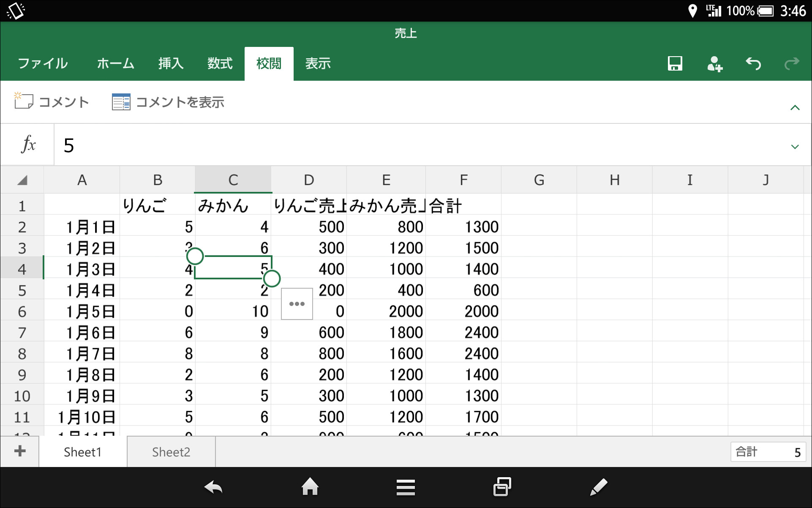This screenshot has height=508, width=812.
Task: Open the 表示 ribbon tab
Action: [318, 63]
